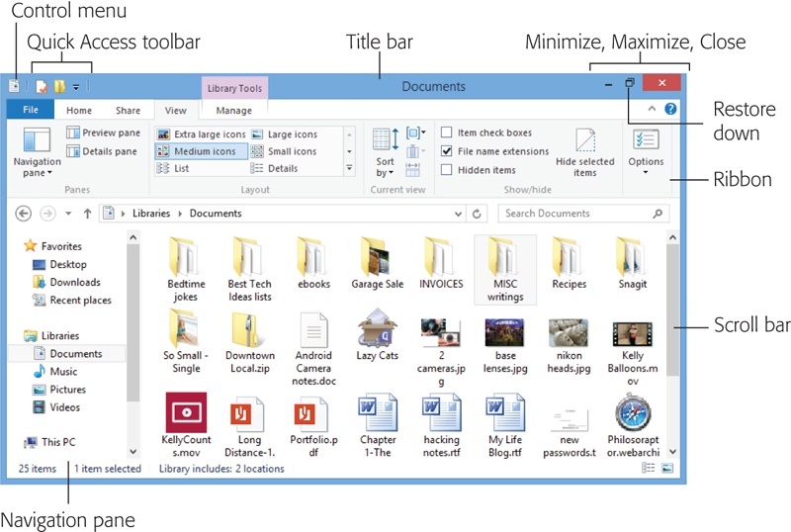Select Philosoraptor.webarchive Safari file
Image resolution: width=791 pixels, height=532 pixels.
633,425
